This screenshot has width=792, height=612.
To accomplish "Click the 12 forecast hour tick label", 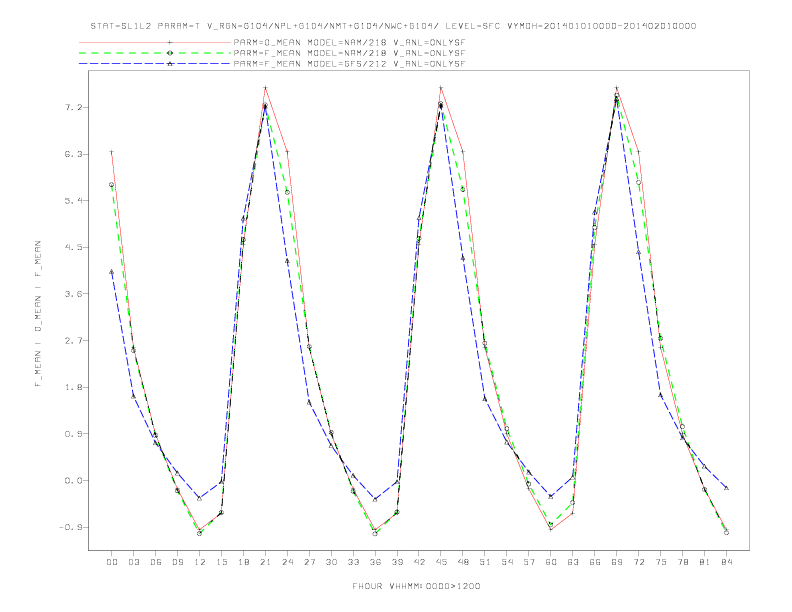I will (200, 562).
